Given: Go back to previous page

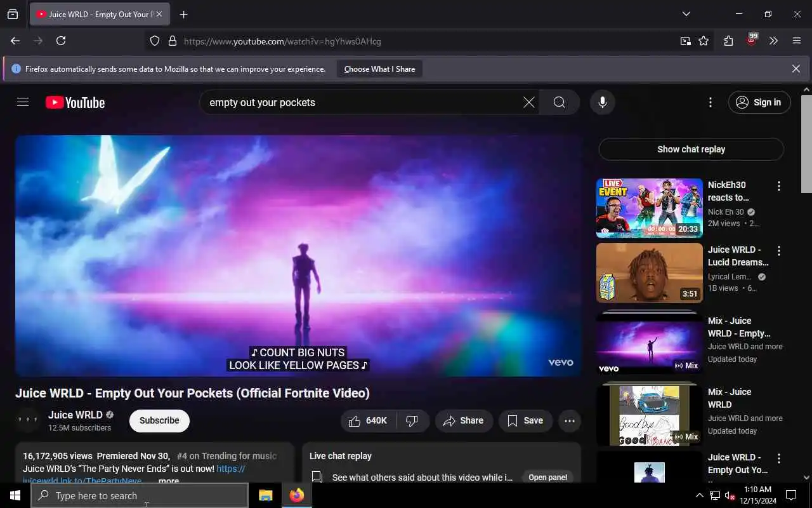Looking at the screenshot, I should 15,41.
